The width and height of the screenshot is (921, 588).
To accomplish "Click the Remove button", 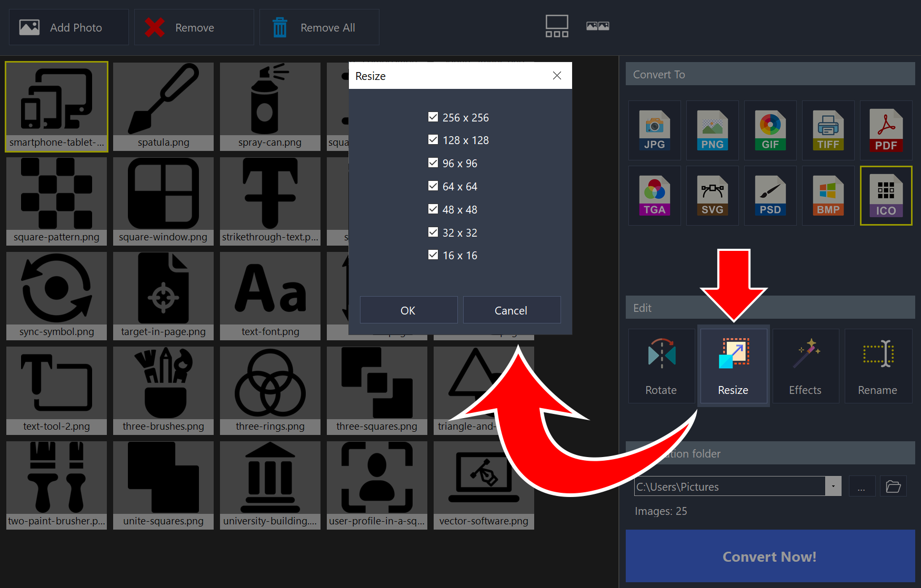I will 194,27.
